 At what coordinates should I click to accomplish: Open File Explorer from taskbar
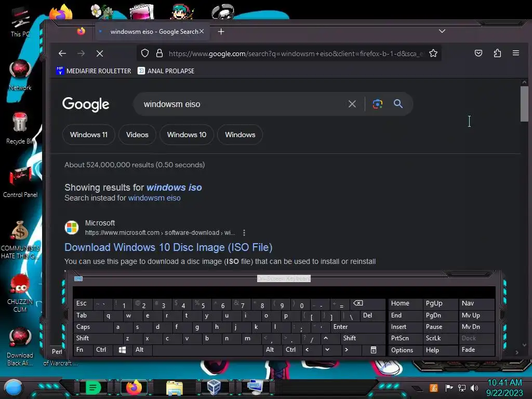click(175, 388)
